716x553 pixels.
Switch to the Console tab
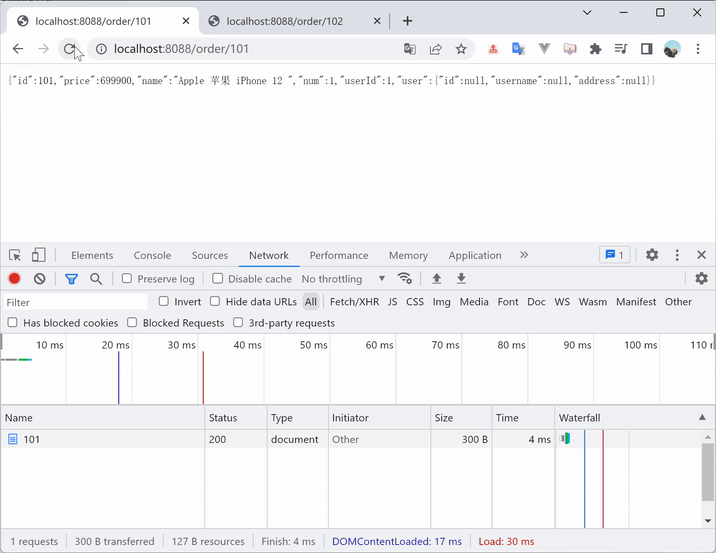pos(152,255)
